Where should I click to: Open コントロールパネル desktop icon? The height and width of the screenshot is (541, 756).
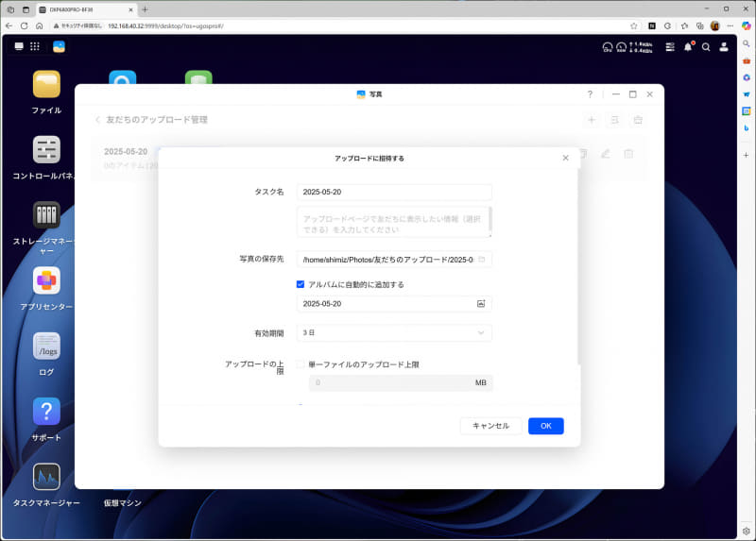point(46,150)
